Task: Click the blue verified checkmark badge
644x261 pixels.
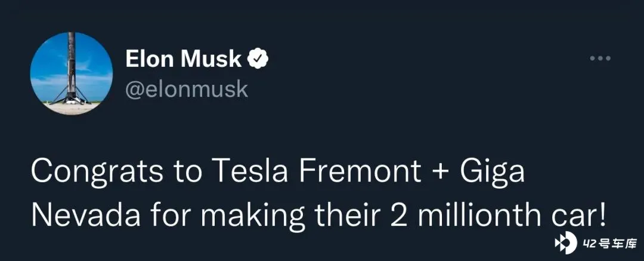Action: tap(258, 59)
